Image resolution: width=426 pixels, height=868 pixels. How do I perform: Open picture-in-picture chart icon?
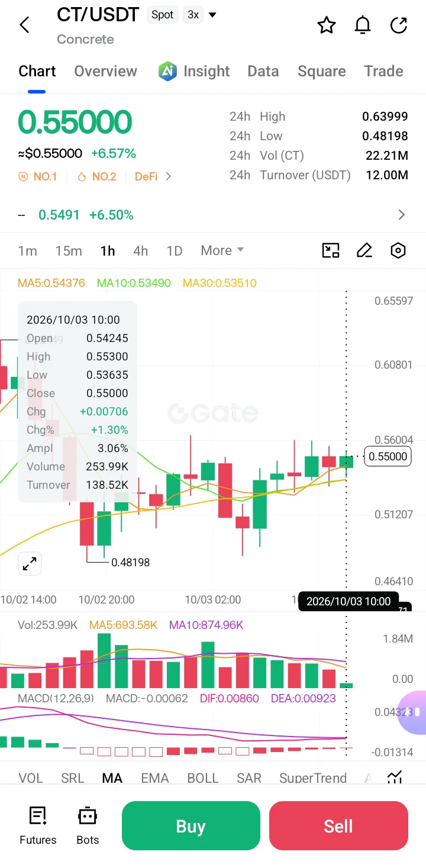tap(331, 250)
